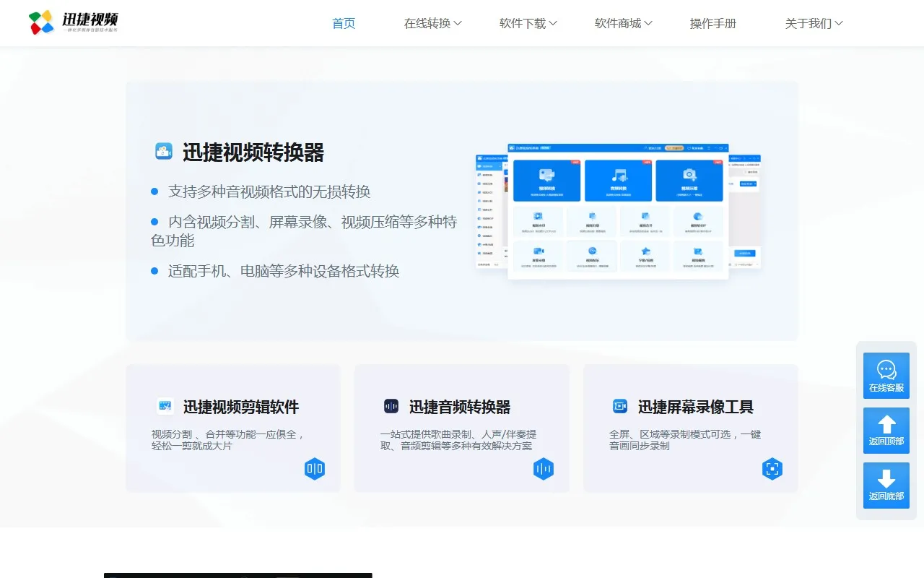Click the blue badge icon on the 视频剪辑 card corner
Screen dimensions: 924x578
tap(315, 468)
